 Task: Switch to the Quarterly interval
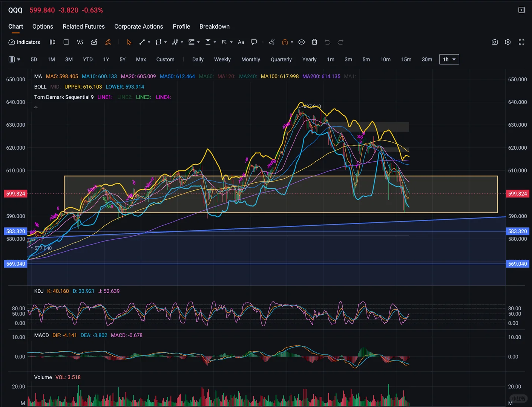pos(281,60)
